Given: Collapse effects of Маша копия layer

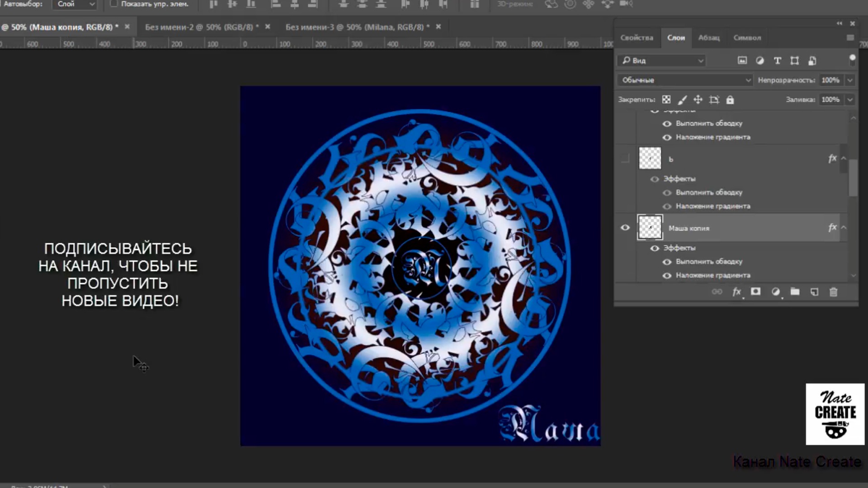Looking at the screenshot, I should tap(844, 228).
